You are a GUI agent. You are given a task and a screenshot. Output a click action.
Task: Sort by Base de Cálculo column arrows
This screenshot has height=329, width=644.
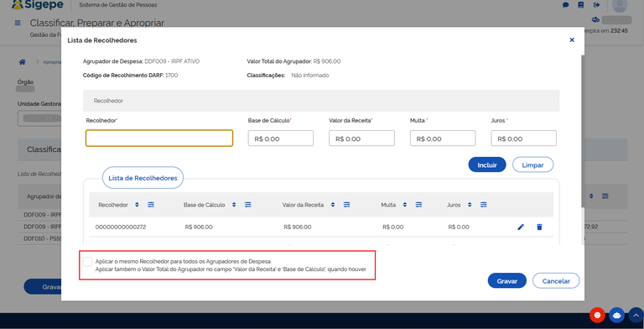(234, 205)
